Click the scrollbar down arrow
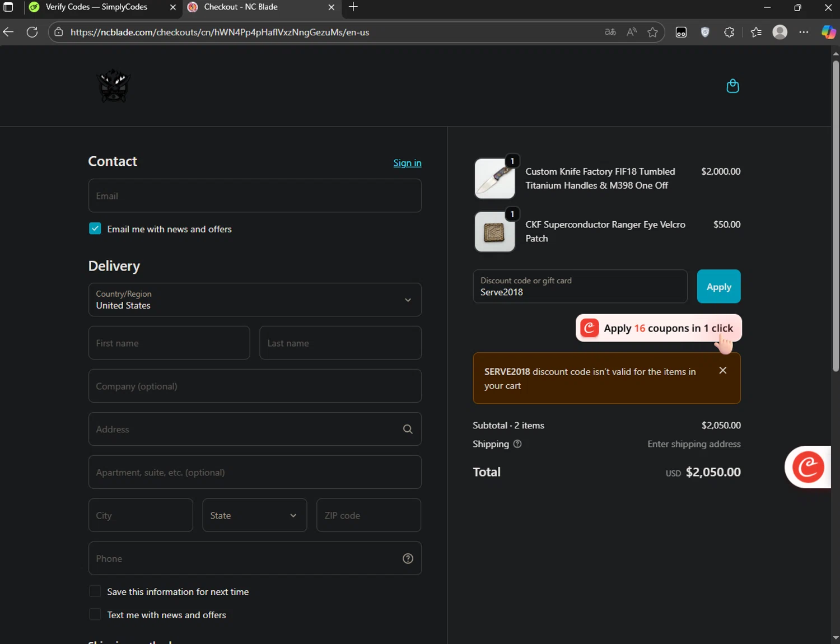The width and height of the screenshot is (840, 644). (x=836, y=638)
